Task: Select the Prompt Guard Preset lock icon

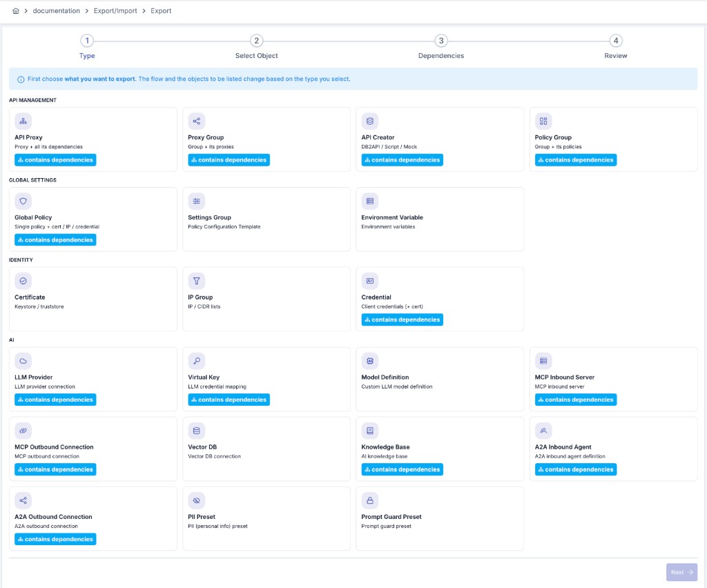Action: 370,500
